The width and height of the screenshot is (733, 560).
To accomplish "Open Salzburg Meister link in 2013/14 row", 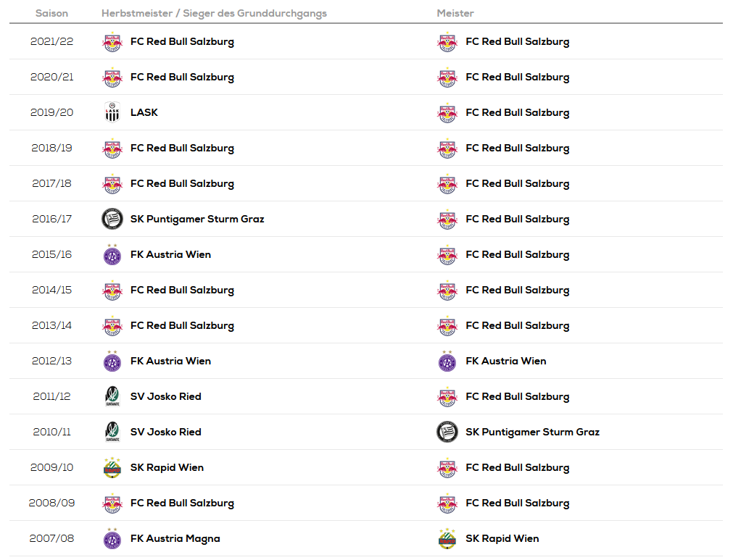I will 518,326.
